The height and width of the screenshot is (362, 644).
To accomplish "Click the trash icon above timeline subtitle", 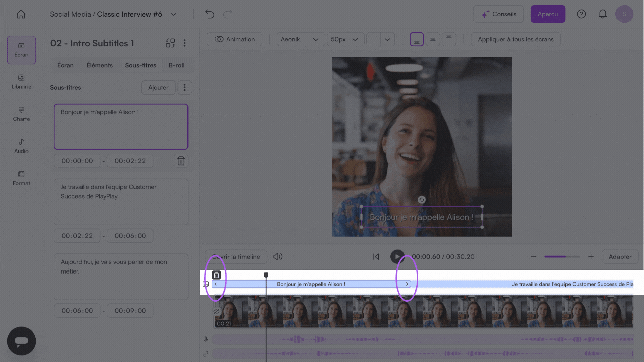I will click(216, 275).
